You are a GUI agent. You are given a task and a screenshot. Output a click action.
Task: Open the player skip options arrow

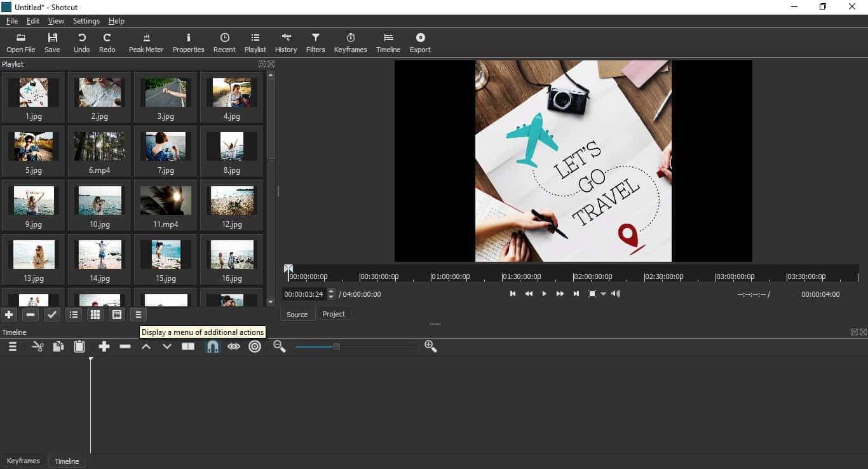point(603,294)
